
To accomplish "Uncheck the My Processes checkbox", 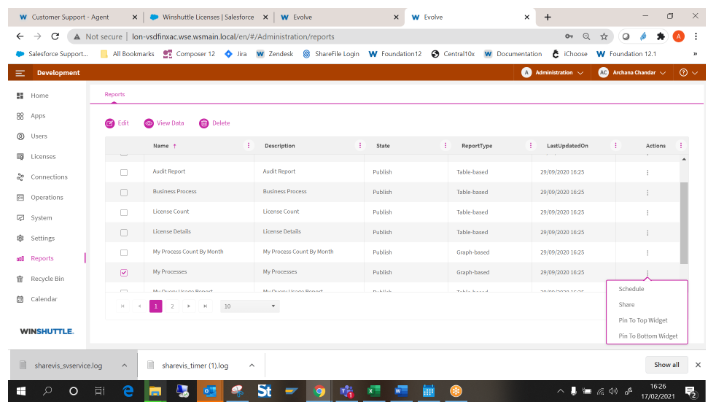I will click(x=124, y=272).
